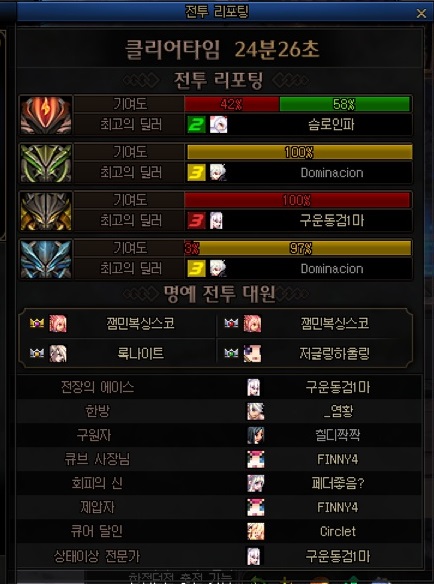The width and height of the screenshot is (434, 584).
Task: Click 슬로인파 character portrait icon
Action: pyautogui.click(x=218, y=125)
